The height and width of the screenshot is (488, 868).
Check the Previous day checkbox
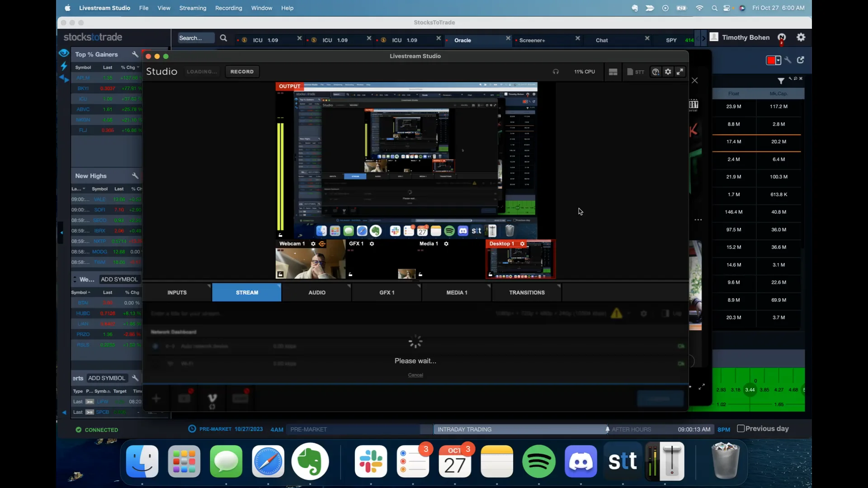pos(741,428)
